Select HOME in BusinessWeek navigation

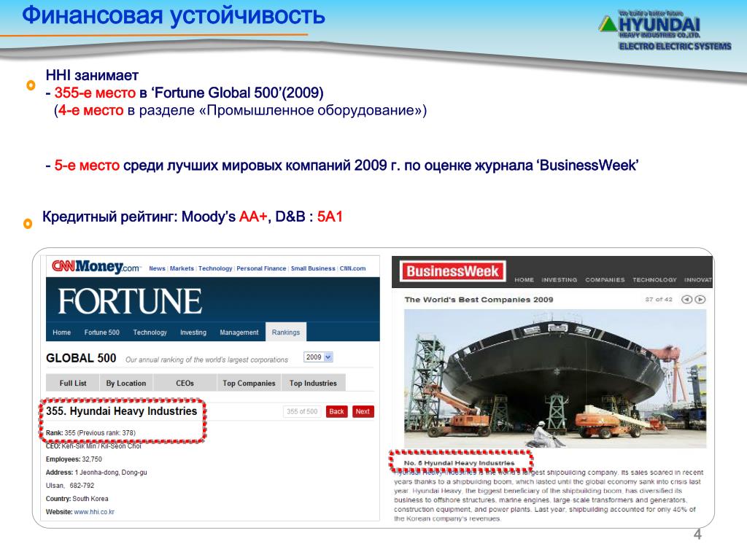point(524,280)
